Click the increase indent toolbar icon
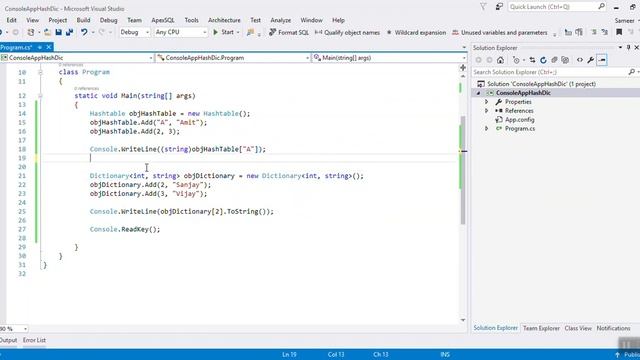 (579, 32)
